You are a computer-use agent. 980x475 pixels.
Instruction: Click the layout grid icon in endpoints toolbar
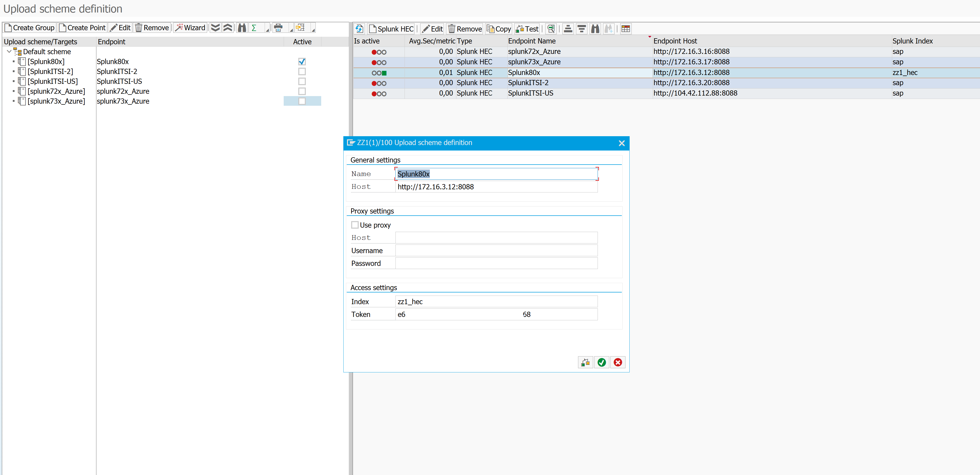pyautogui.click(x=625, y=29)
